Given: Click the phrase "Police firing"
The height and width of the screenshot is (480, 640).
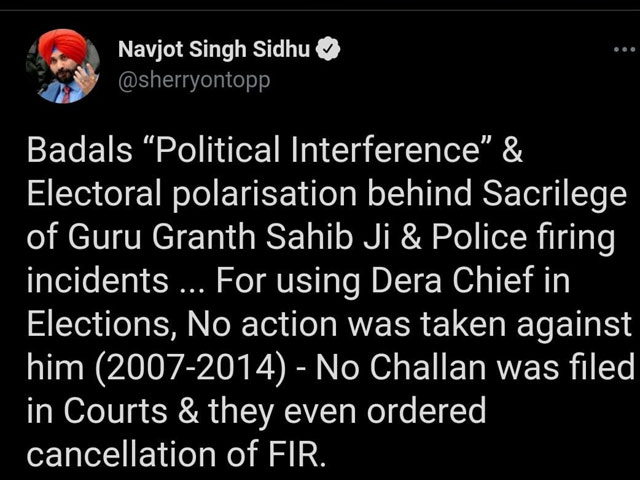Looking at the screenshot, I should [523, 238].
